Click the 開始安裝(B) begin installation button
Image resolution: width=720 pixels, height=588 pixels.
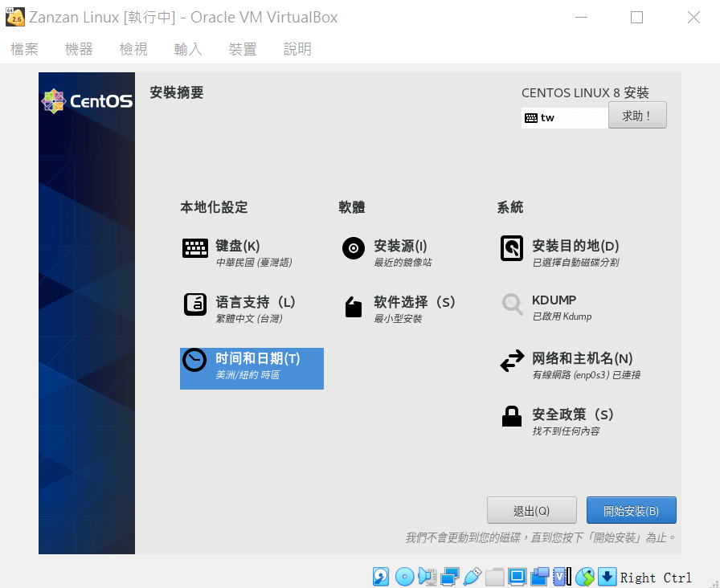tap(632, 510)
